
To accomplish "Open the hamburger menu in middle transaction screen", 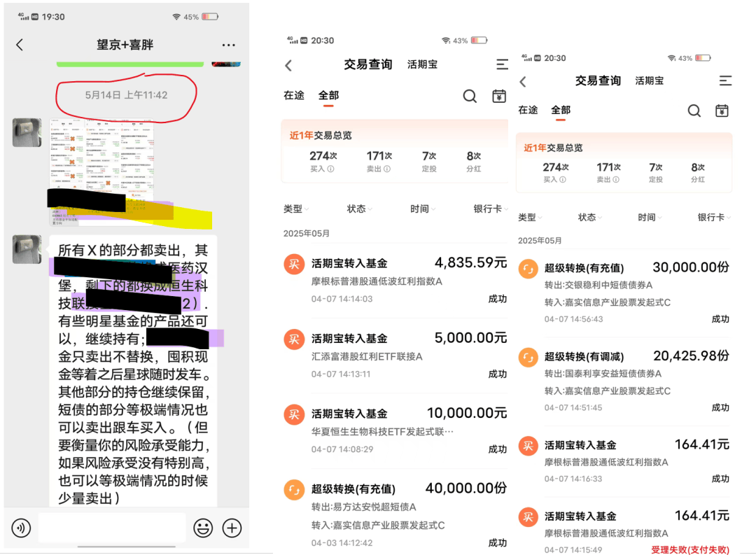I will 502,64.
